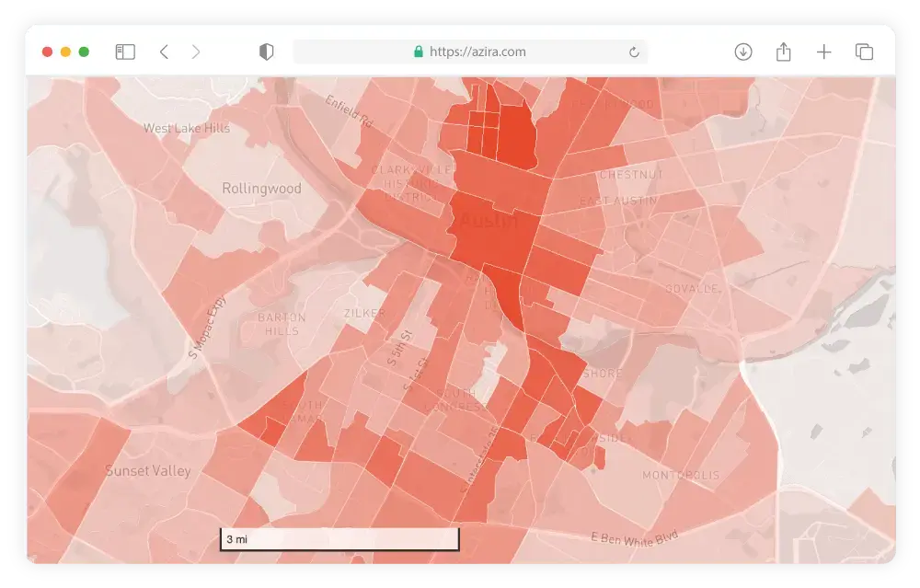Open a new tab with plus icon

click(x=824, y=52)
